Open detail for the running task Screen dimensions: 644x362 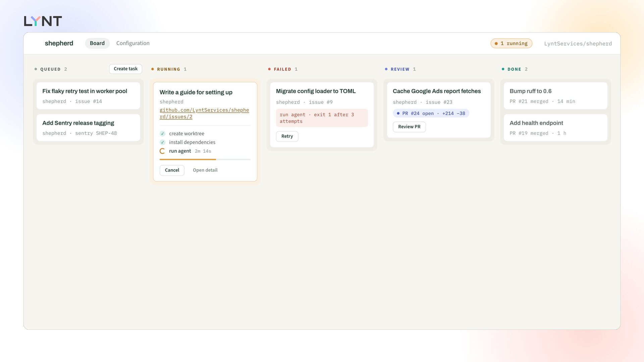click(x=205, y=170)
